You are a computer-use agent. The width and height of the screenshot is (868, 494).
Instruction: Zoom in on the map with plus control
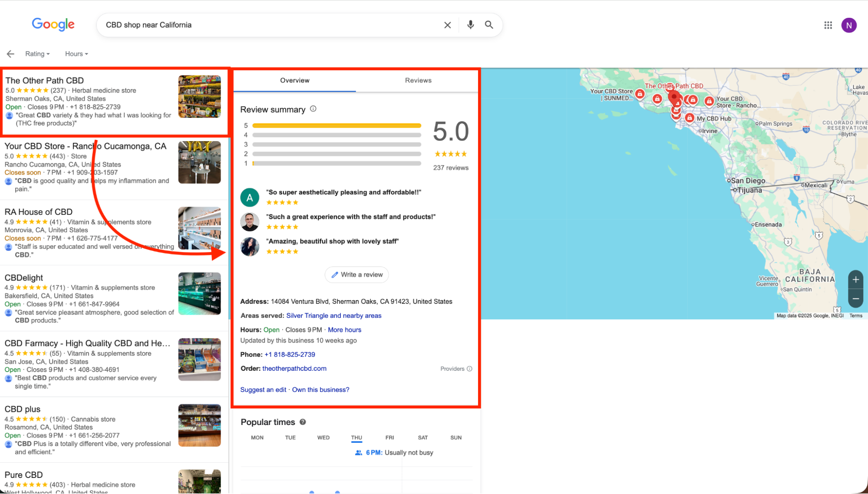tap(855, 280)
